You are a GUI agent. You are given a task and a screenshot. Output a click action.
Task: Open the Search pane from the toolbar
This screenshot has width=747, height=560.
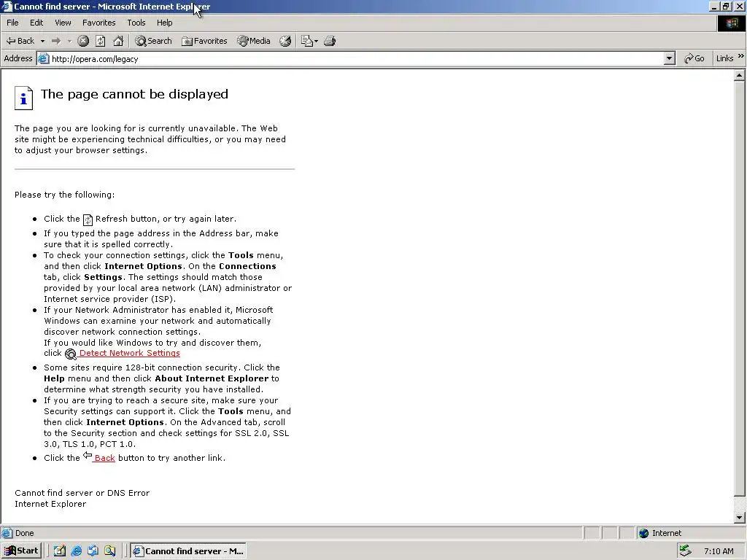tap(153, 41)
